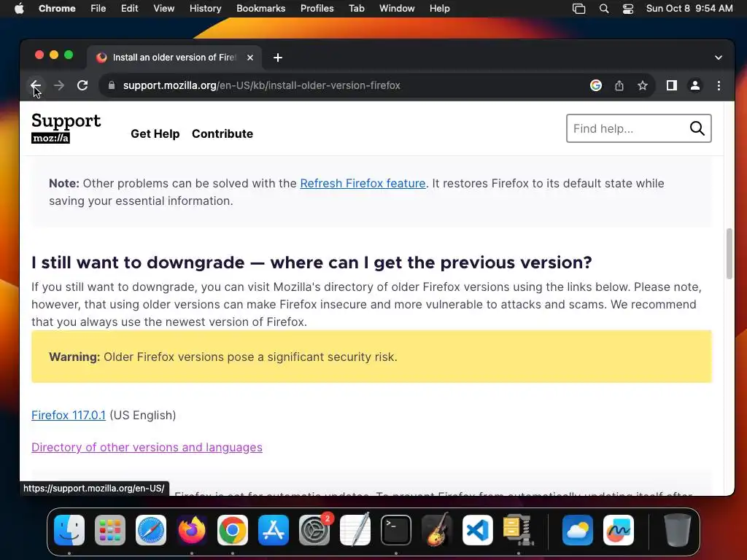
Task: Open the Chrome profile avatar icon
Action: [695, 86]
